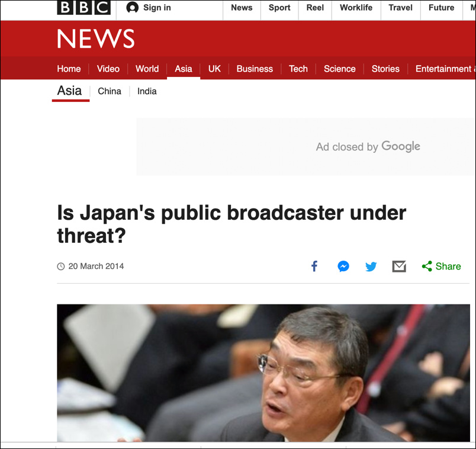Click the Sign in account icon

click(133, 7)
